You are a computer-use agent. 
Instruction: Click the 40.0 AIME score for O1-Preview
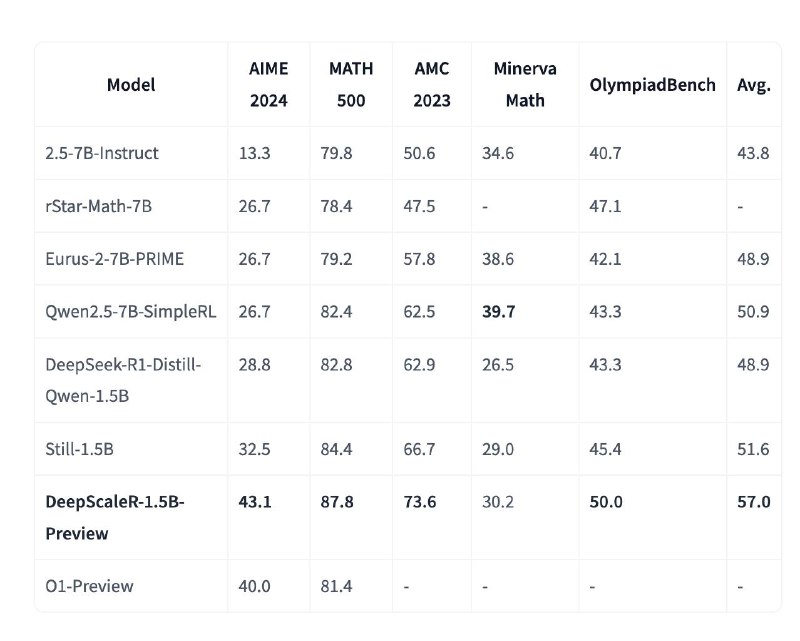click(x=254, y=586)
